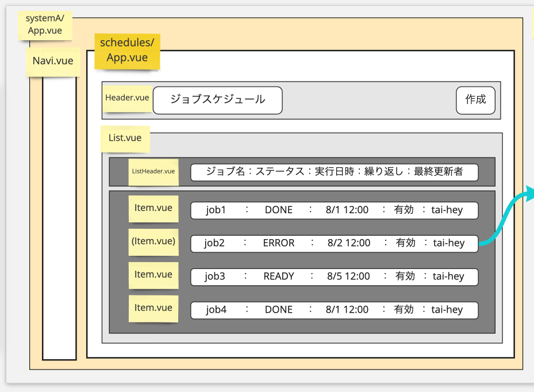The width and height of the screenshot is (534, 392).
Task: Select the job1 DONE row
Action: pyautogui.click(x=334, y=210)
